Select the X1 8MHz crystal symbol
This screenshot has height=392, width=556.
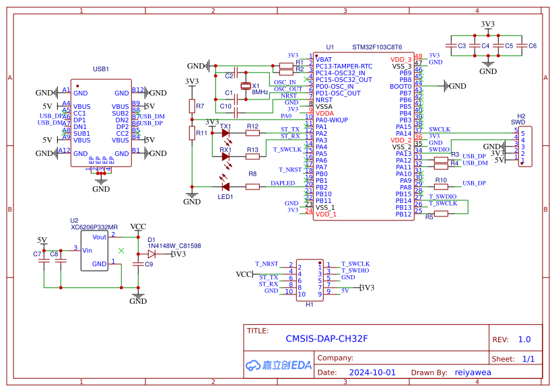pyautogui.click(x=246, y=85)
